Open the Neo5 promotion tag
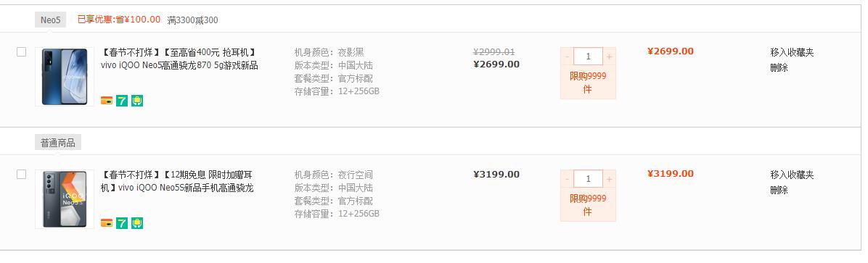 [50, 20]
